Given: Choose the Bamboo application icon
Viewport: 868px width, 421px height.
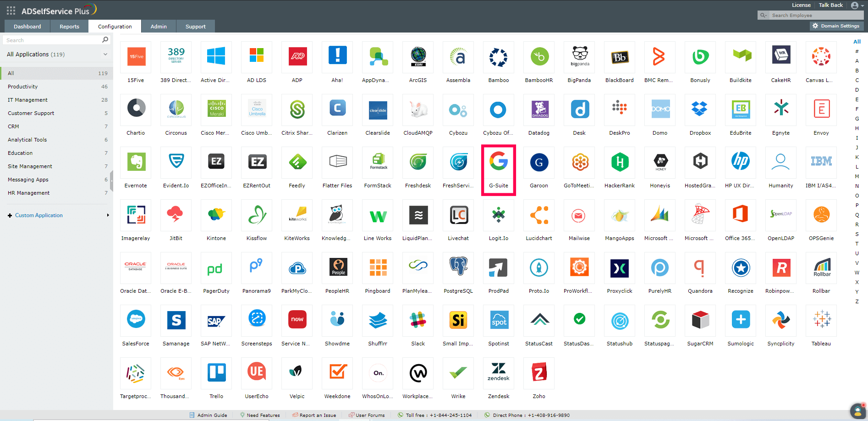Looking at the screenshot, I should point(499,57).
